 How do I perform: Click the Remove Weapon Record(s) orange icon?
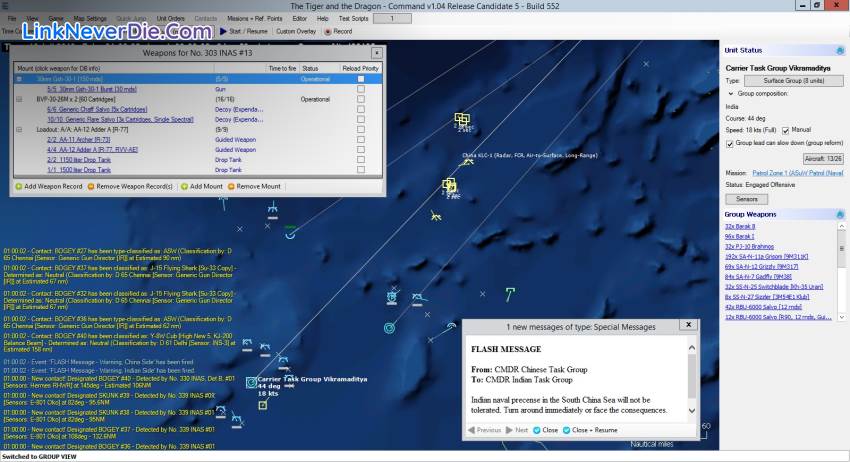coord(91,187)
